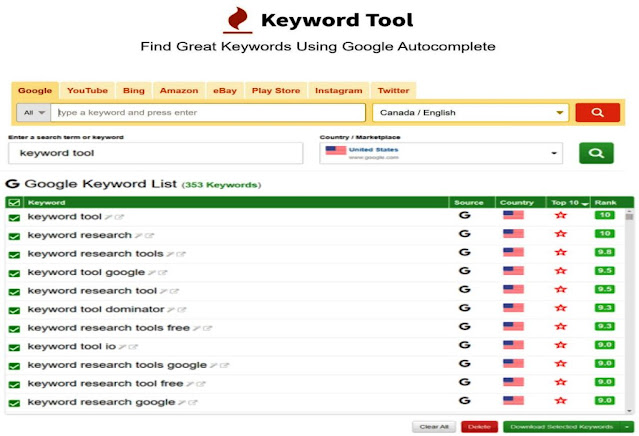Click US flag in 'keyword research tools' row
Screen dimensions: 639x436
pos(513,252)
